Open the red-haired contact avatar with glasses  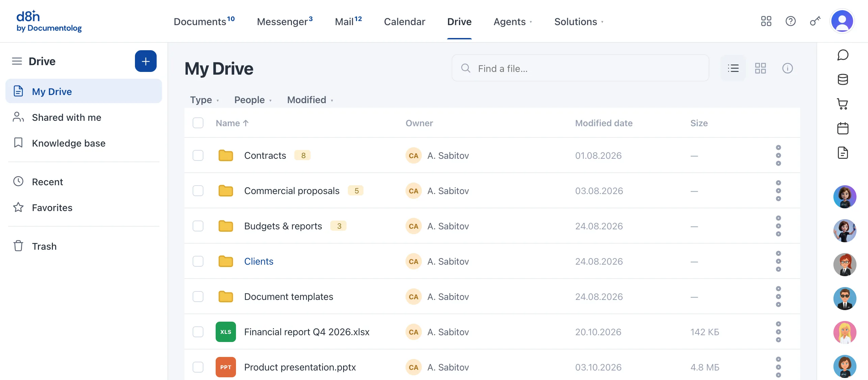coord(845,265)
